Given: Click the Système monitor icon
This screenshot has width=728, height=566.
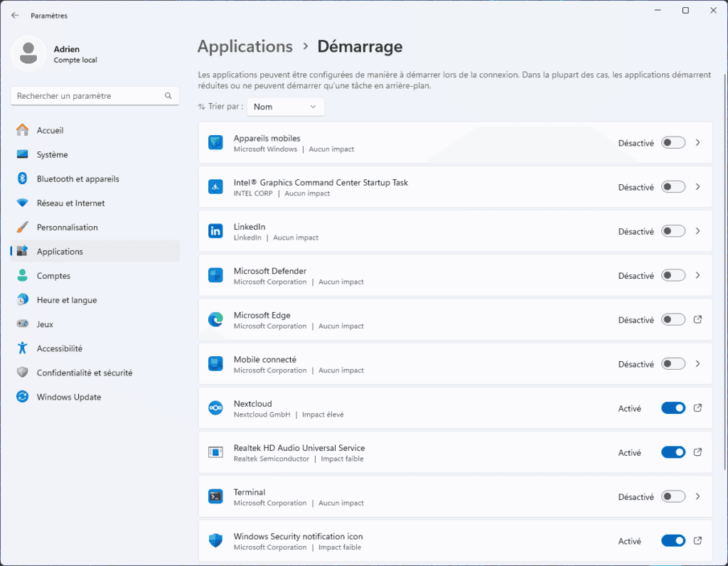Looking at the screenshot, I should click(22, 154).
